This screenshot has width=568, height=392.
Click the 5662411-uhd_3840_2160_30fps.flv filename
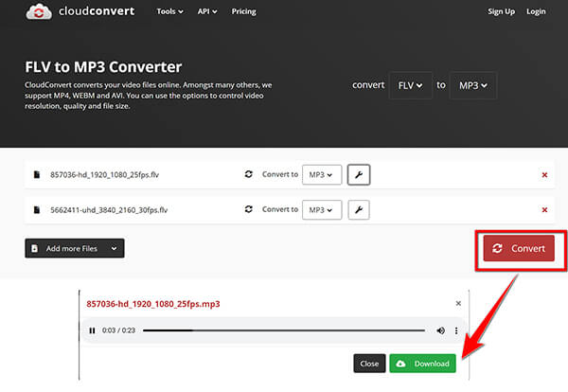click(x=109, y=210)
